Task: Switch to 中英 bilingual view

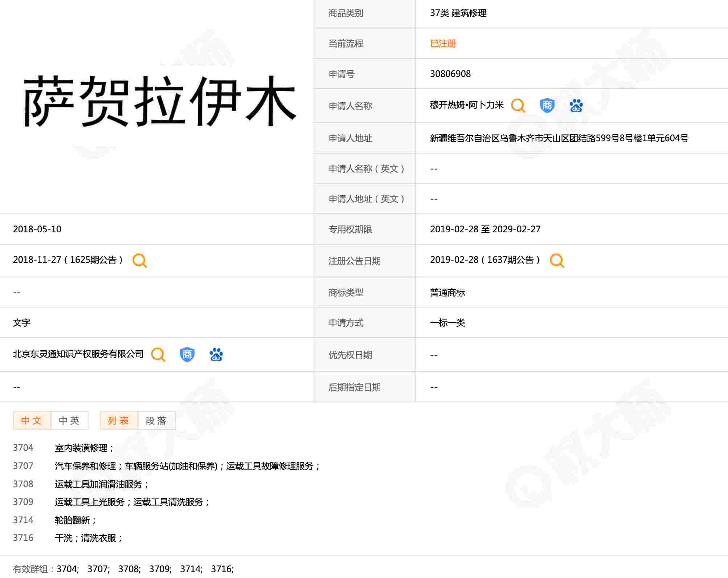Action: 69,420
